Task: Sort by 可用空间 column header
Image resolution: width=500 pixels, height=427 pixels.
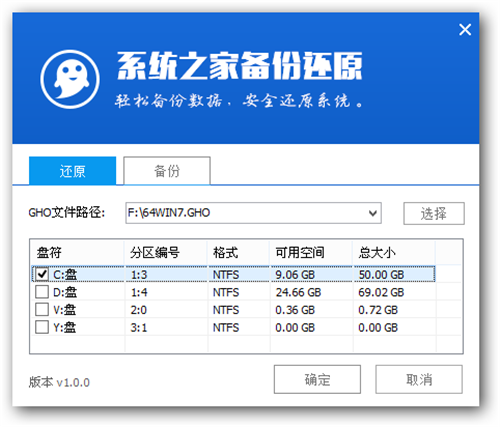Action: pyautogui.click(x=311, y=253)
